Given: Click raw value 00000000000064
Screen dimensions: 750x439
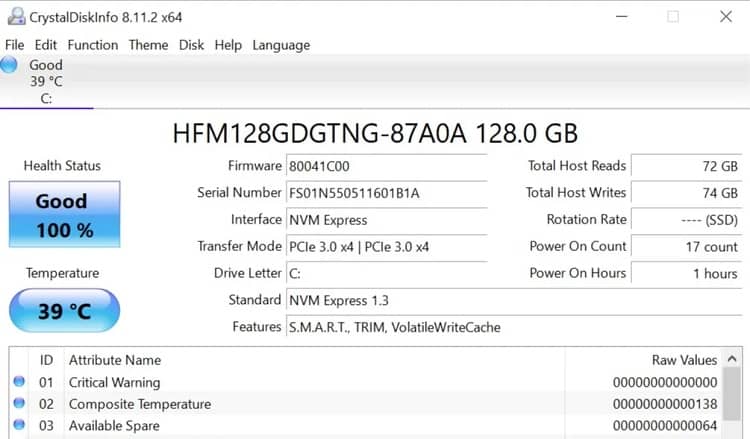Looking at the screenshot, I should tap(665, 425).
